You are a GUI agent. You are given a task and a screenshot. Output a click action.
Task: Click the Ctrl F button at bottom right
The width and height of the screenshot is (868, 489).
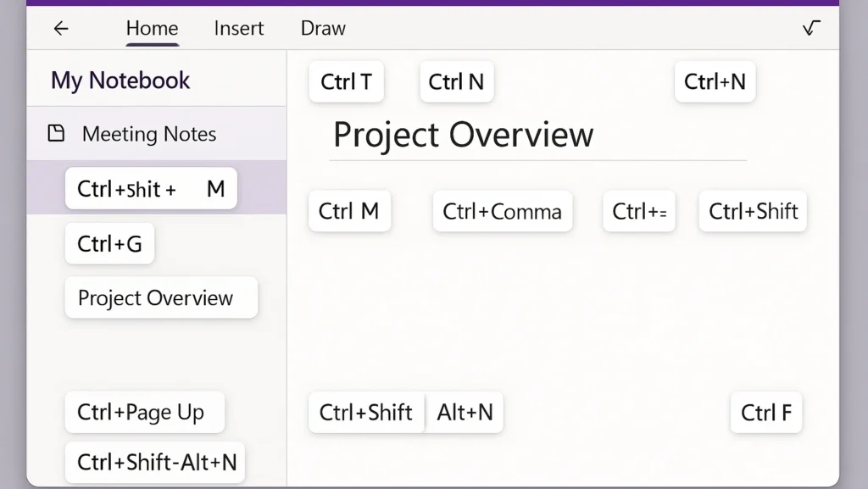pos(765,413)
